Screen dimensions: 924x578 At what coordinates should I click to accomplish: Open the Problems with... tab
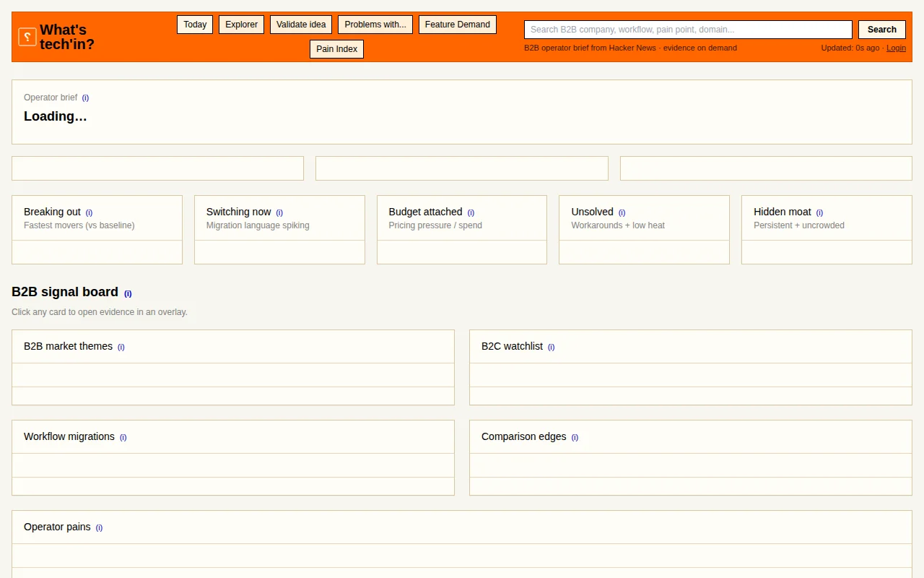375,25
